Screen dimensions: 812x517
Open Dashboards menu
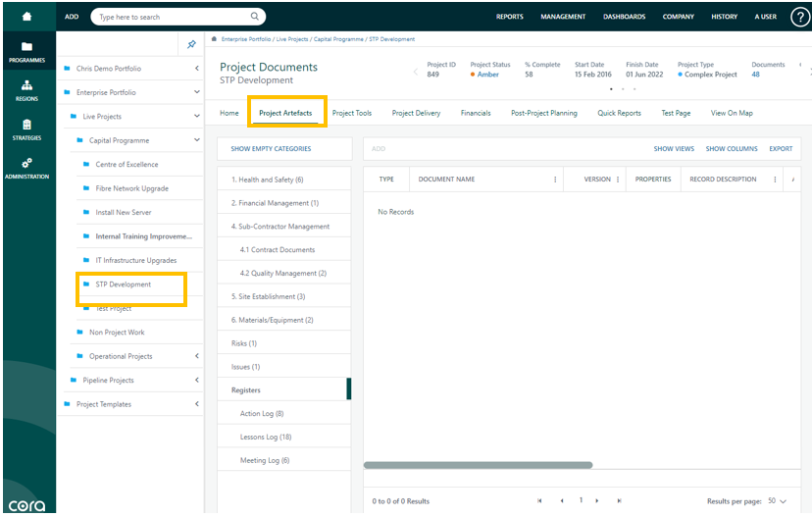click(x=624, y=17)
